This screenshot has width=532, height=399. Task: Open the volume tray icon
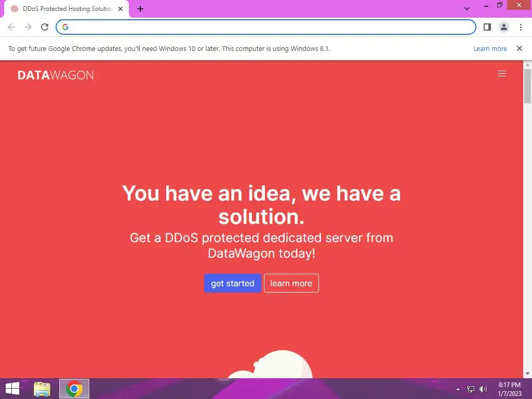click(x=483, y=389)
